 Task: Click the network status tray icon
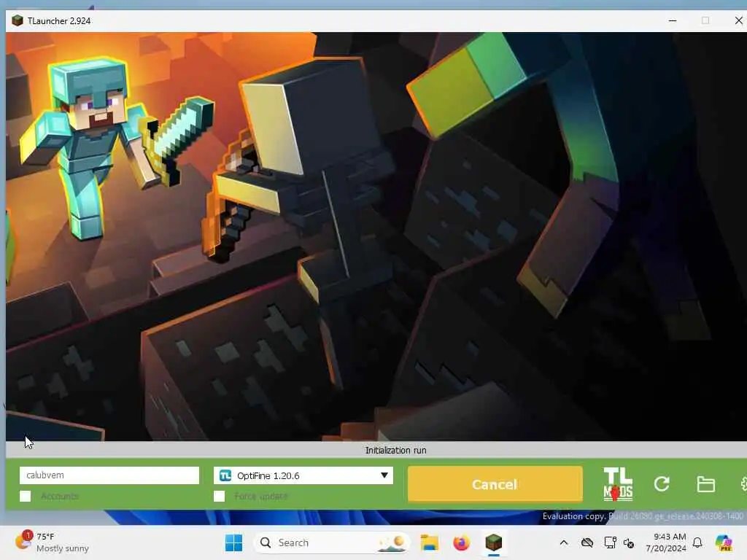(x=629, y=542)
